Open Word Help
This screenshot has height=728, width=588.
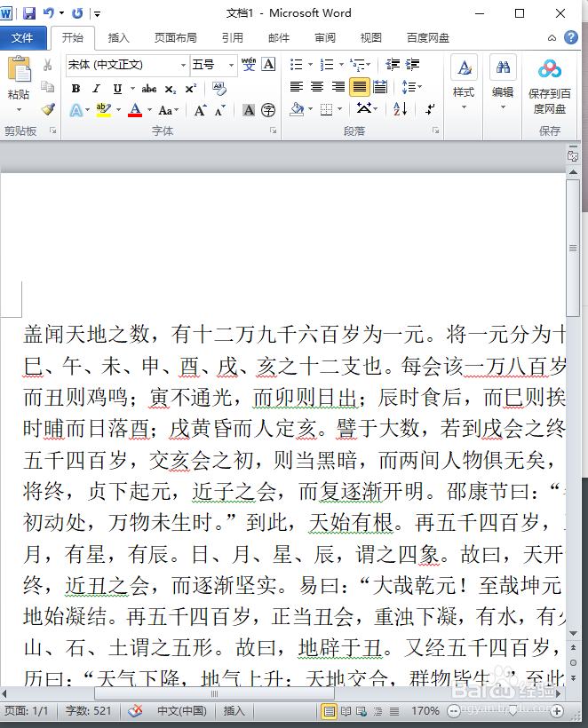click(x=571, y=37)
